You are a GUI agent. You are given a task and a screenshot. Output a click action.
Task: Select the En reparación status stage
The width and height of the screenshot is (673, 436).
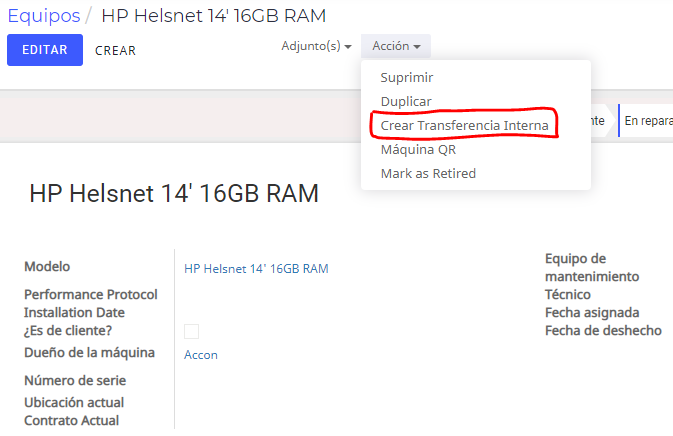646,121
